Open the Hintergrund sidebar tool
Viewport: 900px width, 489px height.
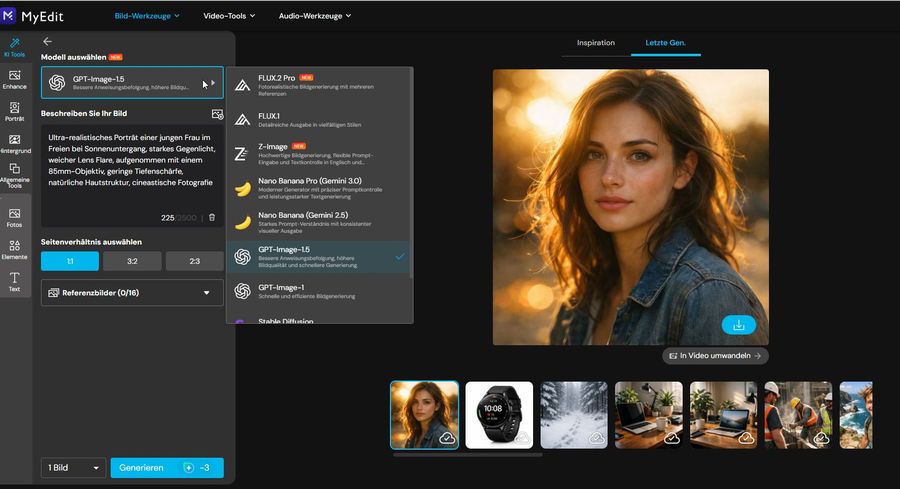14,144
